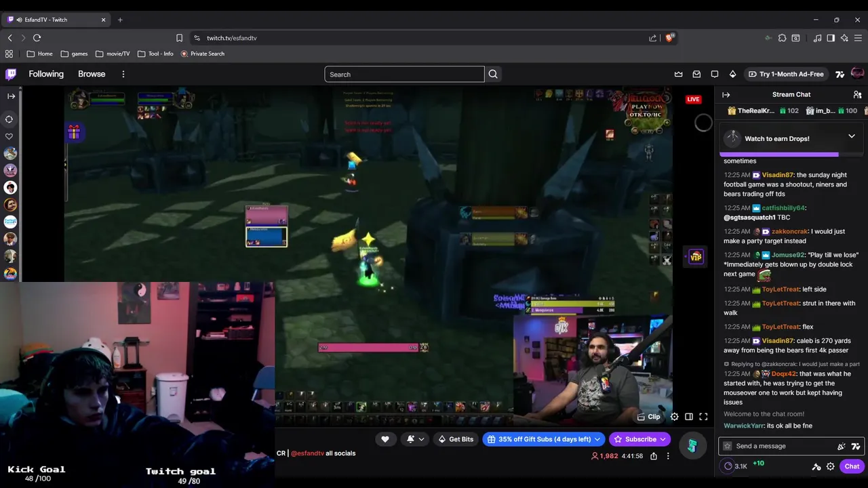Open the Prime Loot crown icon

(678, 74)
